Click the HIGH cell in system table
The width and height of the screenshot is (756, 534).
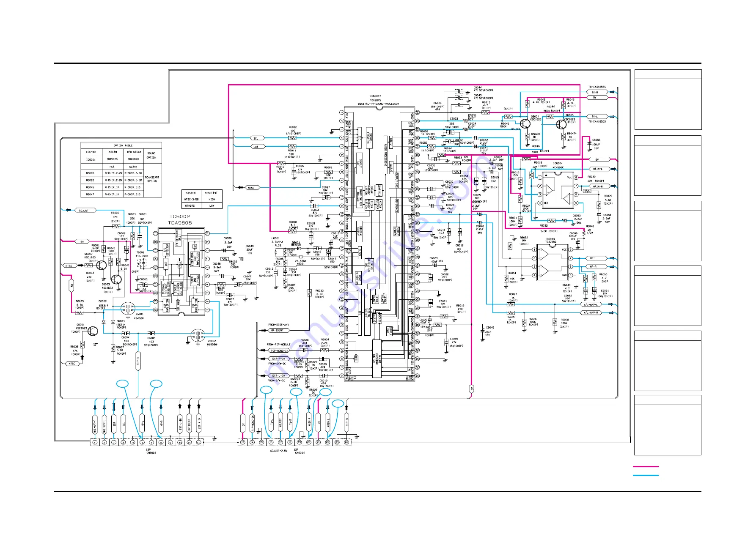point(212,199)
